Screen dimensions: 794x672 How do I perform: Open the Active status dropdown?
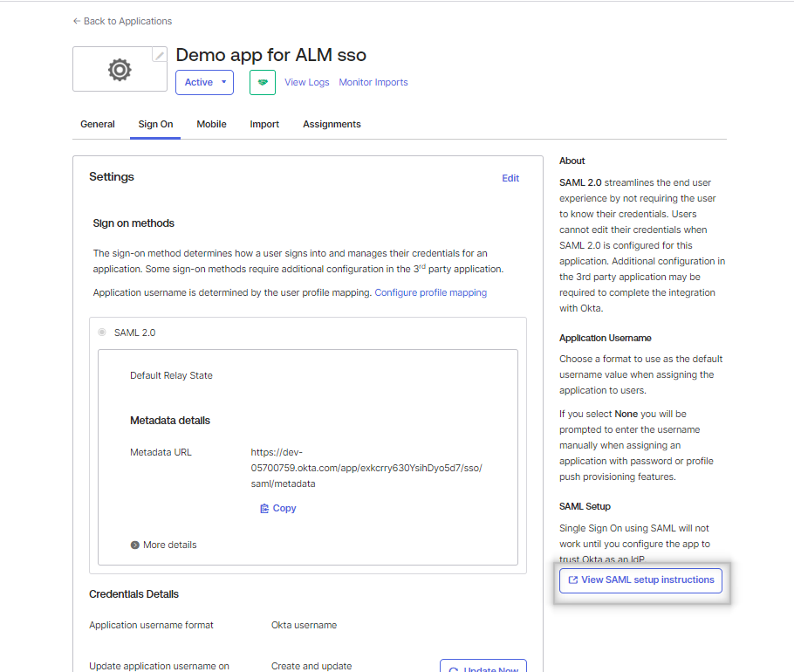[204, 82]
